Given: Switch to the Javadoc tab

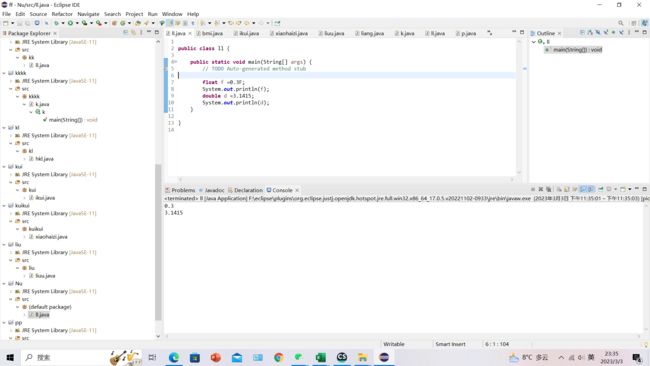Looking at the screenshot, I should coord(211,190).
